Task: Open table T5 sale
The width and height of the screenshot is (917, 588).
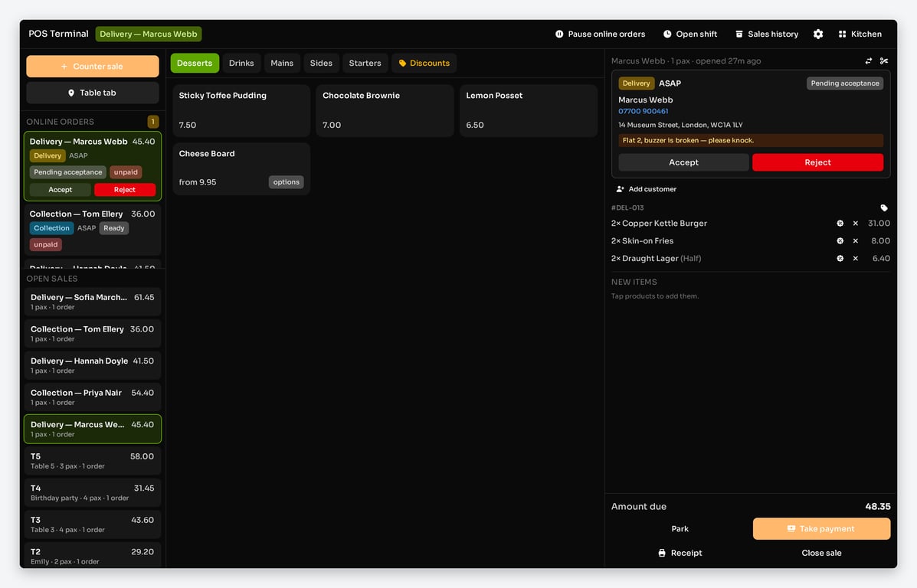Action: click(93, 461)
